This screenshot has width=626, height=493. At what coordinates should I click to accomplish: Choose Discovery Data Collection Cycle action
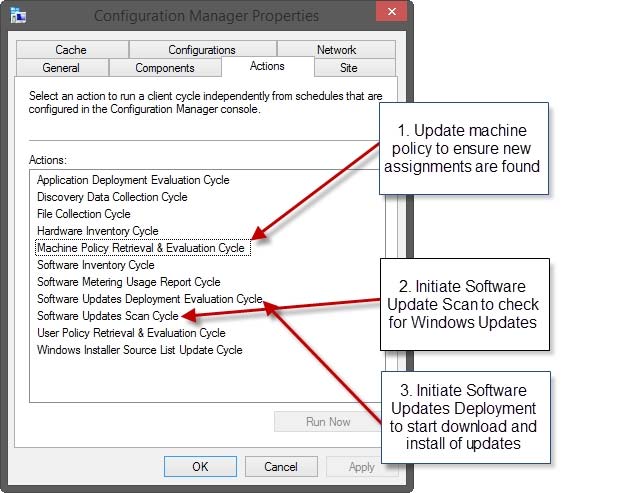point(112,197)
